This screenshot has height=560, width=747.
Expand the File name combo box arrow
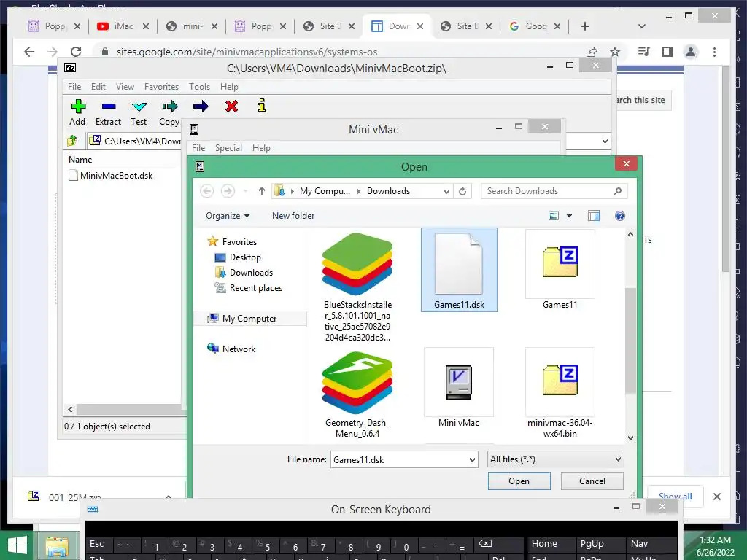click(x=472, y=459)
